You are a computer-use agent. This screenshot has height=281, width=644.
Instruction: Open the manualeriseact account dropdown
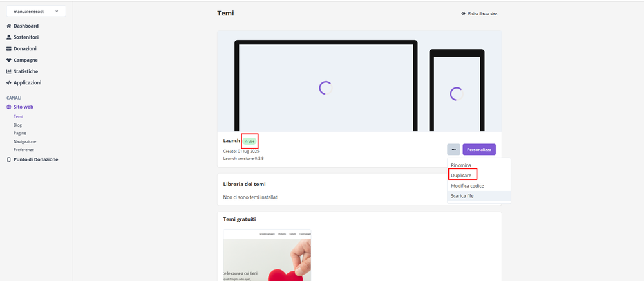[x=36, y=11]
